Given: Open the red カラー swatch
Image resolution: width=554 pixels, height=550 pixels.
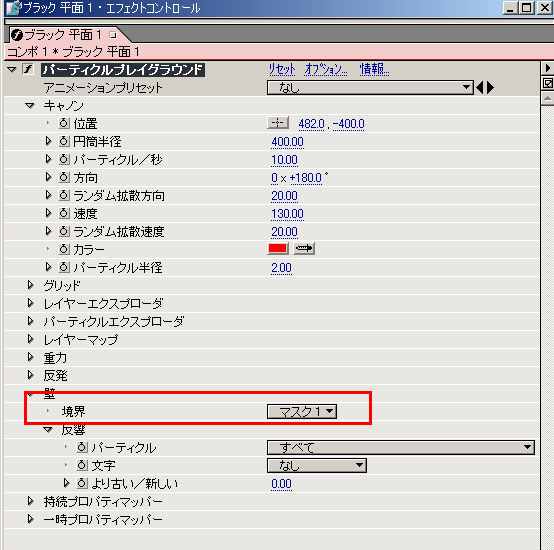Looking at the screenshot, I should [278, 248].
